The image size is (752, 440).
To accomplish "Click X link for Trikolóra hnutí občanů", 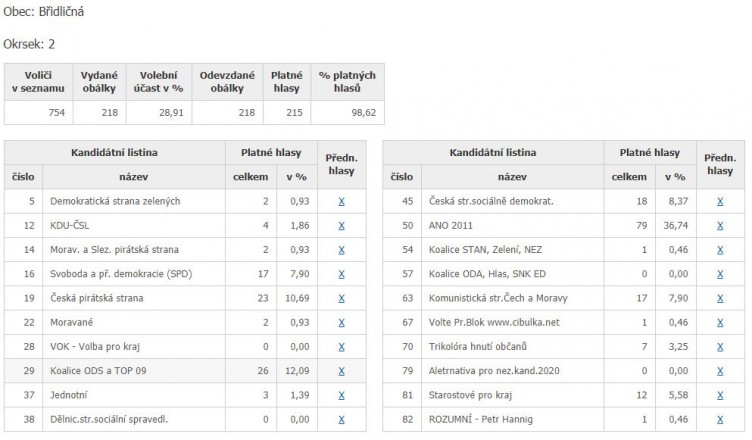I will 720,346.
